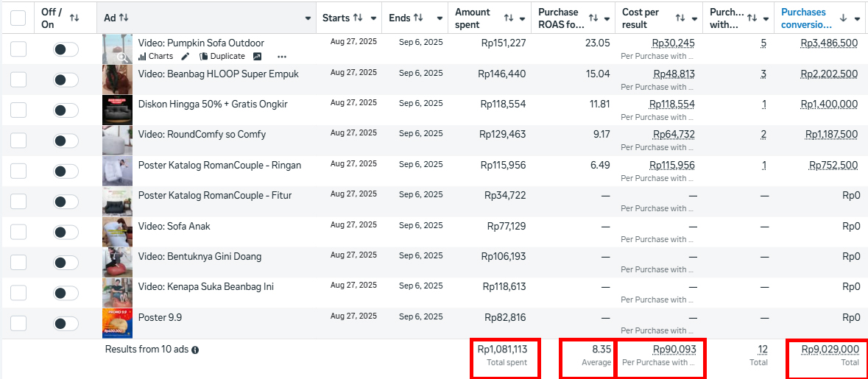Check the select-all checkbox in header
The image size is (868, 379).
click(x=18, y=18)
